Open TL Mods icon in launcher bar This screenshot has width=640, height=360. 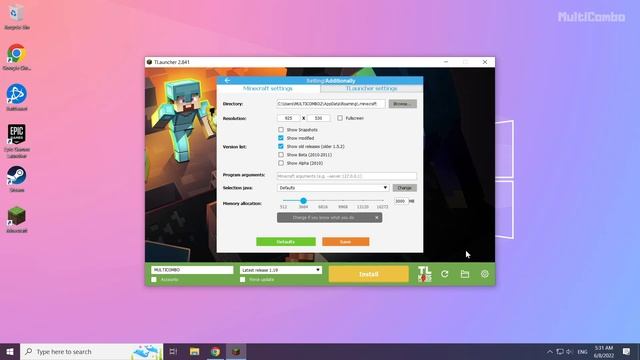pyautogui.click(x=424, y=274)
